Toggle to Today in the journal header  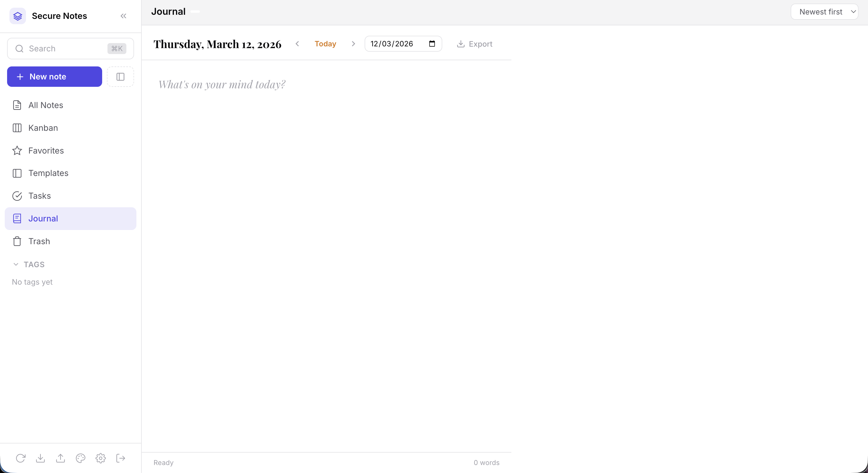pyautogui.click(x=325, y=44)
